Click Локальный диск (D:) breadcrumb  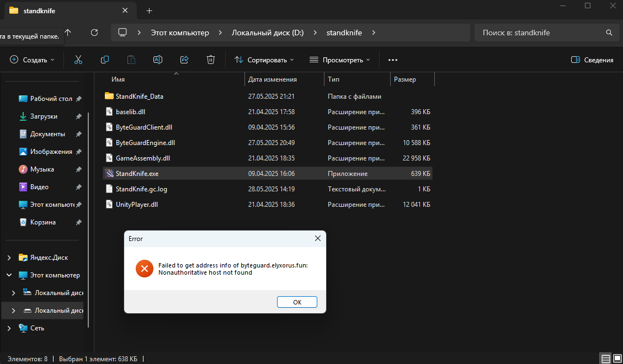tap(268, 33)
